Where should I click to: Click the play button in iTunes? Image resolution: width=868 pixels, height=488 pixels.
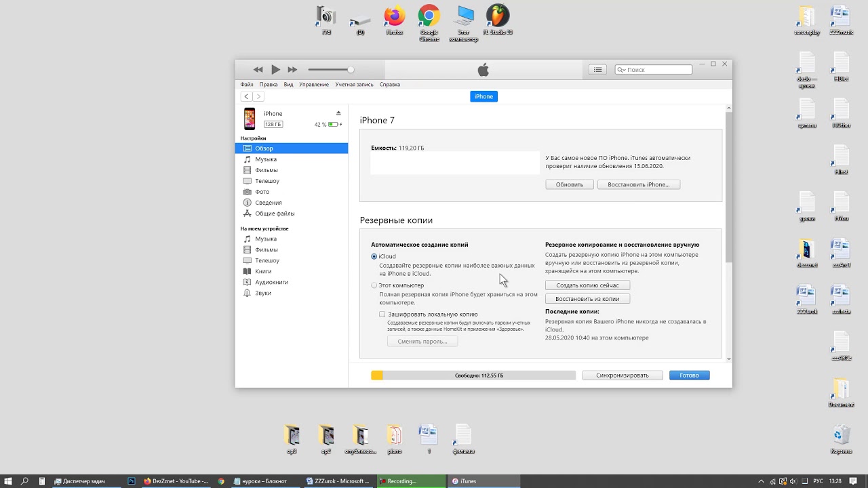click(x=275, y=70)
